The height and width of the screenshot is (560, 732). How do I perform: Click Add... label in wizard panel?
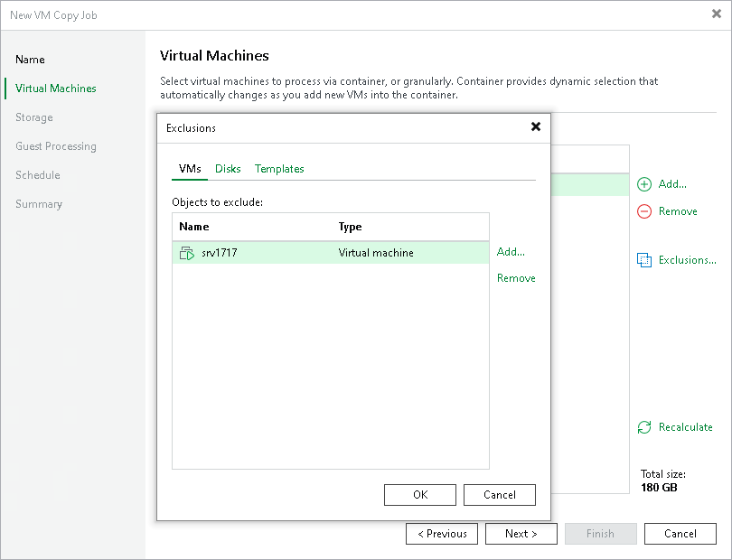point(672,184)
